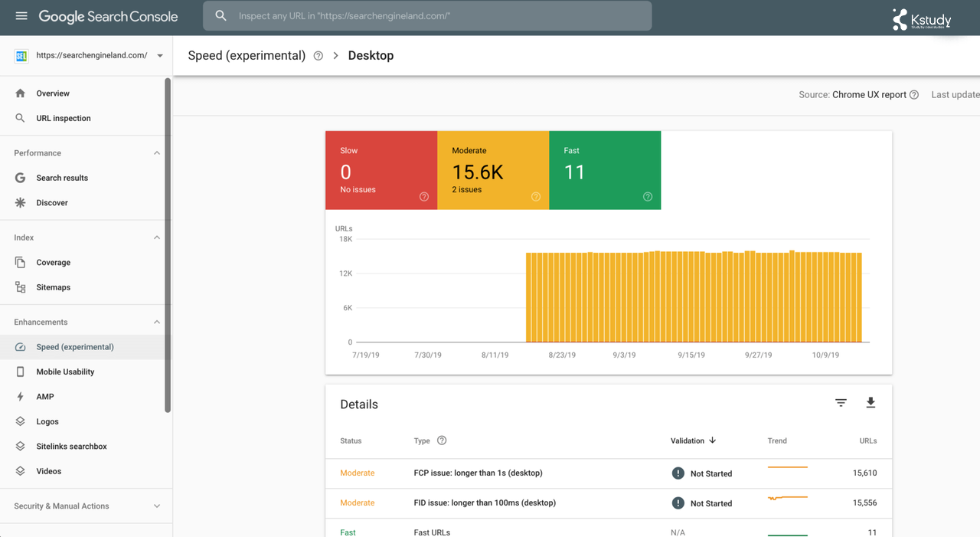Viewport: 980px width, 537px height.
Task: Select the Discover sidebar icon
Action: click(21, 202)
